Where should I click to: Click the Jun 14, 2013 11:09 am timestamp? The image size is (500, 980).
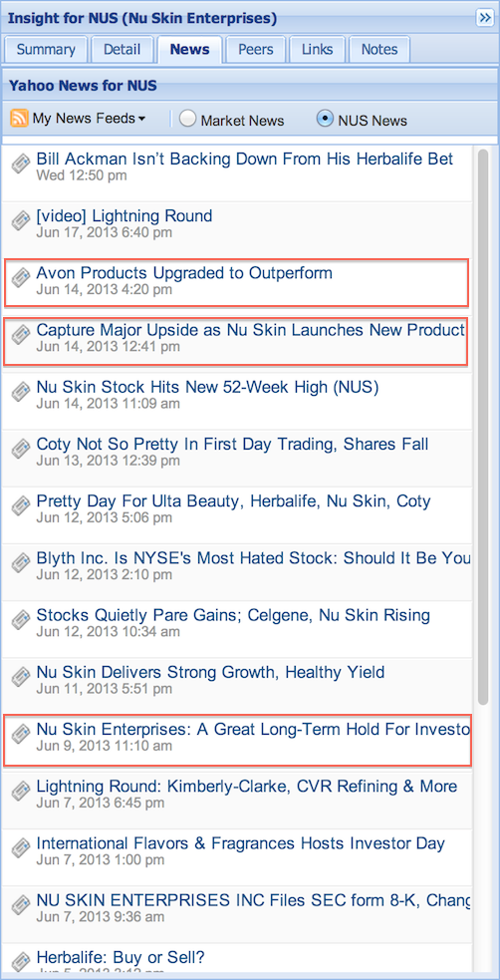(108, 404)
